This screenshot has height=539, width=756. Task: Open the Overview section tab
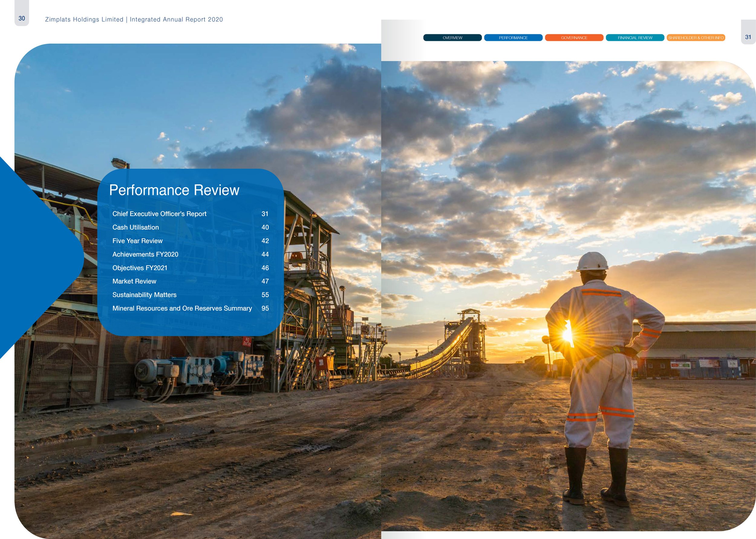[452, 38]
